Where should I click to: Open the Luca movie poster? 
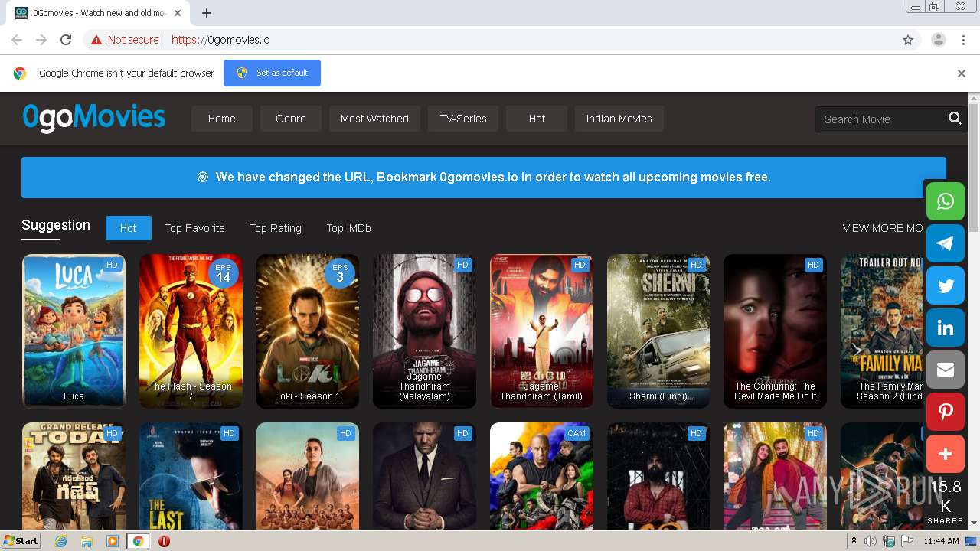[73, 331]
